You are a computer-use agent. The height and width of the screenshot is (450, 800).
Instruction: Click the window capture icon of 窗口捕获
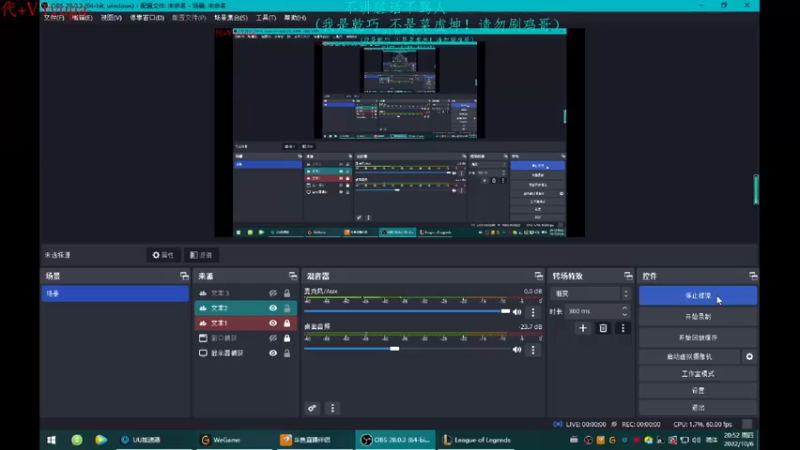203,338
